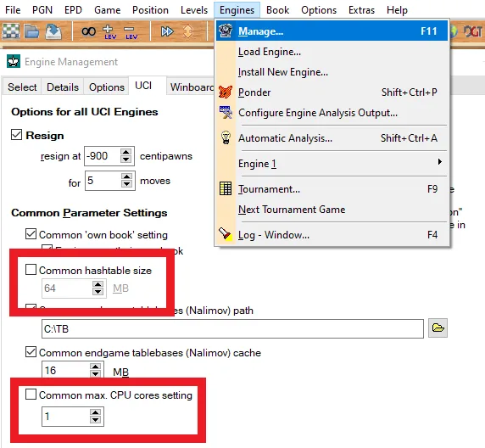This screenshot has height=448, width=485.
Task: Start infinite analysis with the infinity icon
Action: 89,31
